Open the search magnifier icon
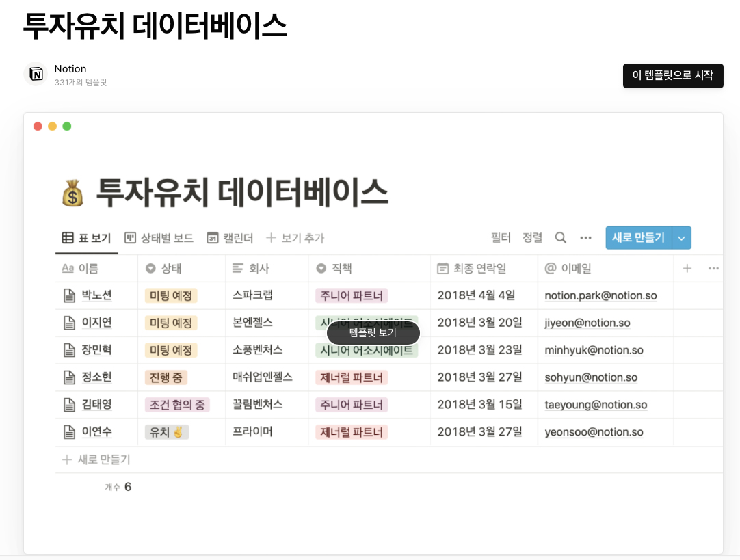This screenshot has width=740, height=560. coord(561,238)
